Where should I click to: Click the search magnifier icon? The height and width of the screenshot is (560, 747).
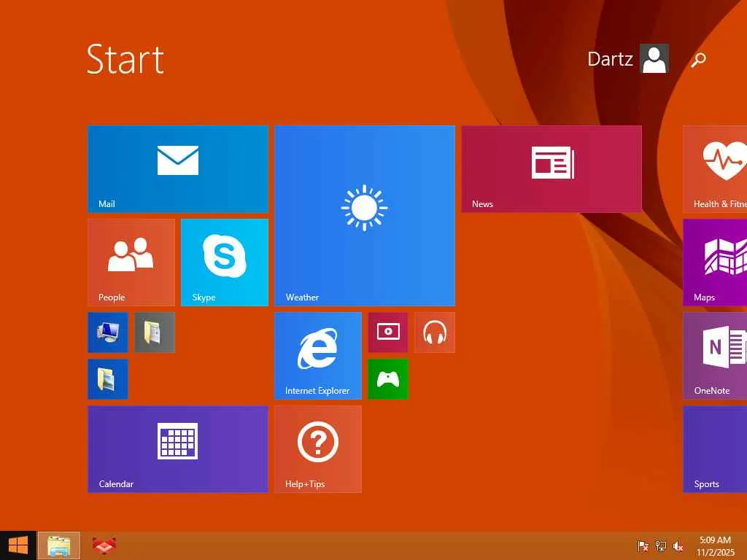[698, 60]
